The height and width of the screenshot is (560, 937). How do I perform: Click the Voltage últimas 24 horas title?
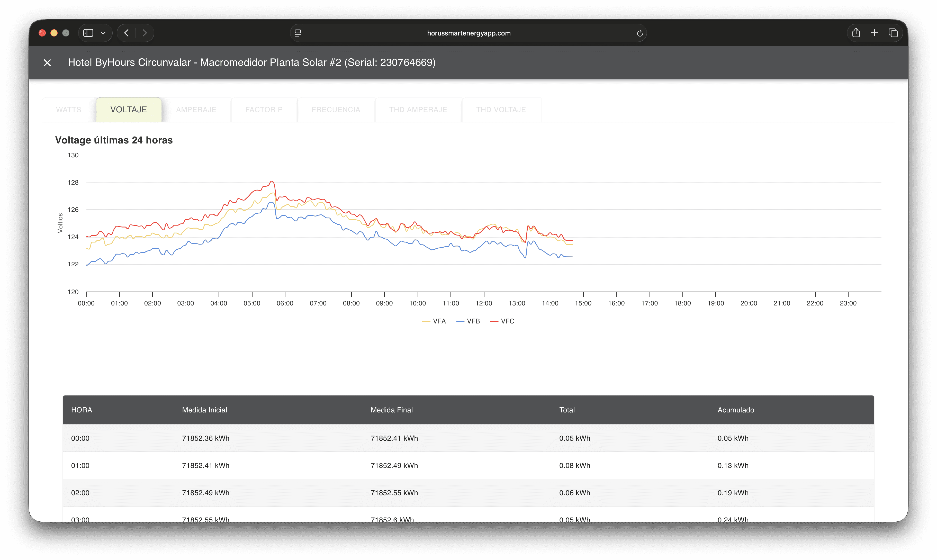point(114,140)
